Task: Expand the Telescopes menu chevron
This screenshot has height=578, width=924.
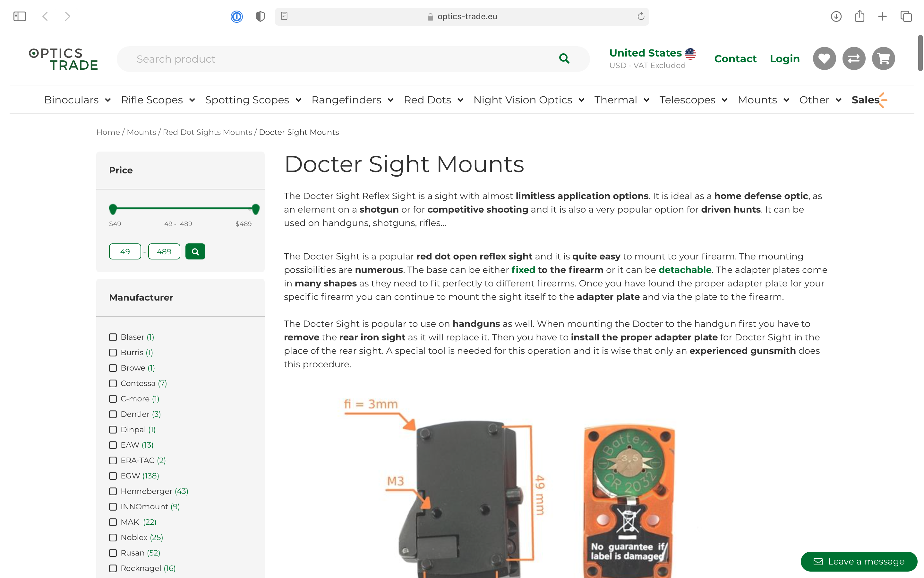Action: (x=724, y=100)
